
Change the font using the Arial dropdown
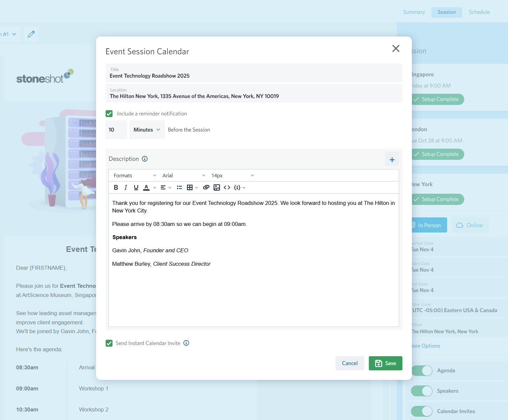pos(183,175)
